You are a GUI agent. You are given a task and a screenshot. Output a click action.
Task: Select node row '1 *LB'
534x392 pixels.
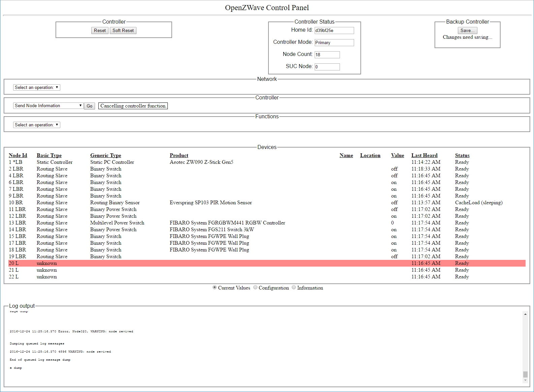267,162
